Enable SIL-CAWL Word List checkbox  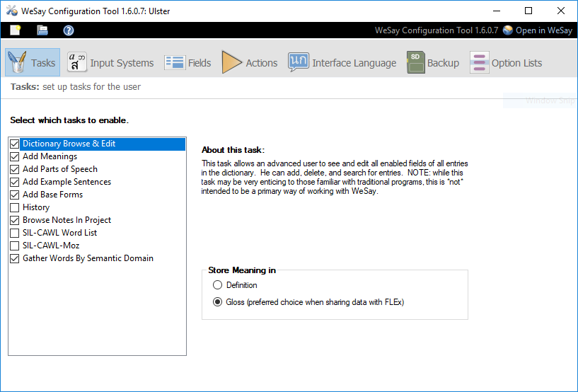coord(14,233)
